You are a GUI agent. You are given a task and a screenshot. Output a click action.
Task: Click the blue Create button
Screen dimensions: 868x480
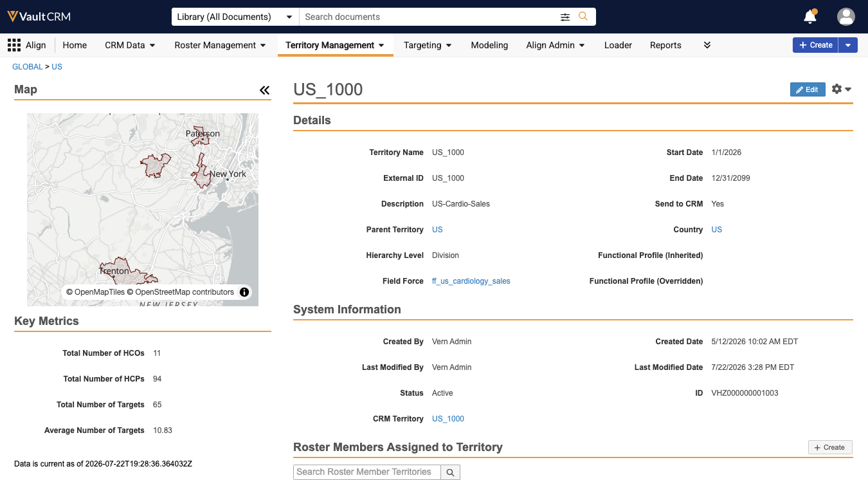click(x=816, y=45)
